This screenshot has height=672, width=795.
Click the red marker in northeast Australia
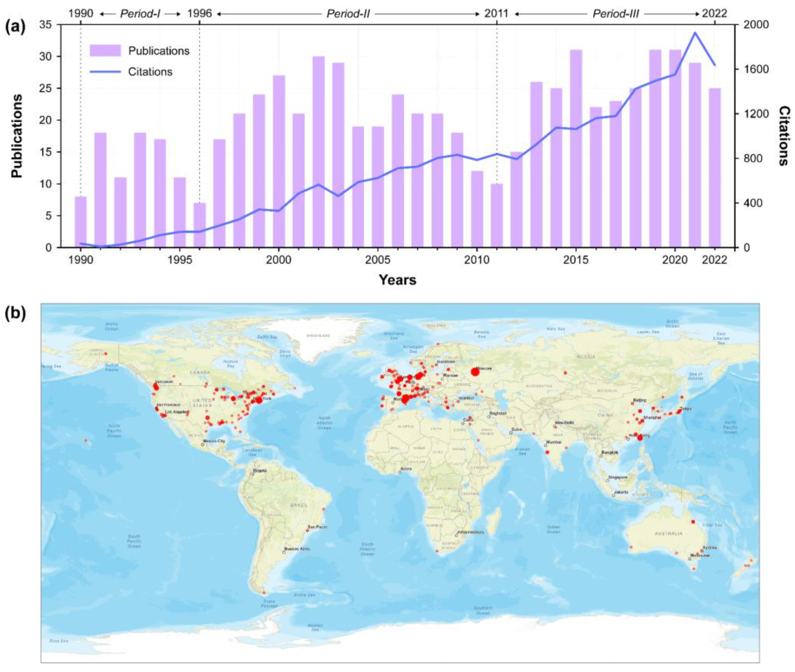(693, 521)
